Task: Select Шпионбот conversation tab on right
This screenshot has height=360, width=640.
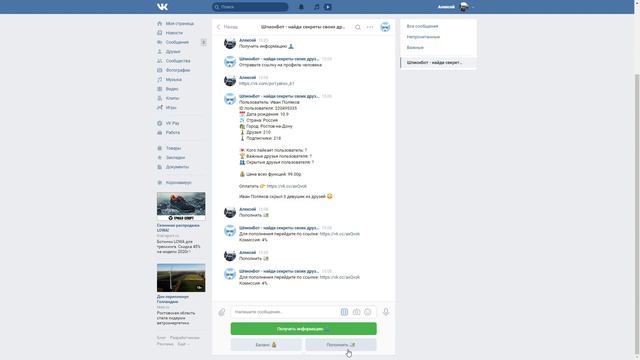Action: tap(438, 62)
